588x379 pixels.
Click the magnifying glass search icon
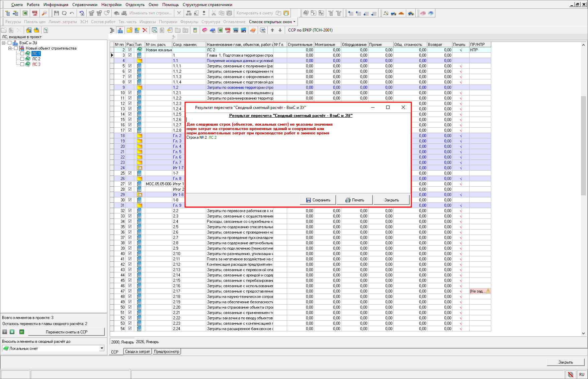[x=44, y=13]
